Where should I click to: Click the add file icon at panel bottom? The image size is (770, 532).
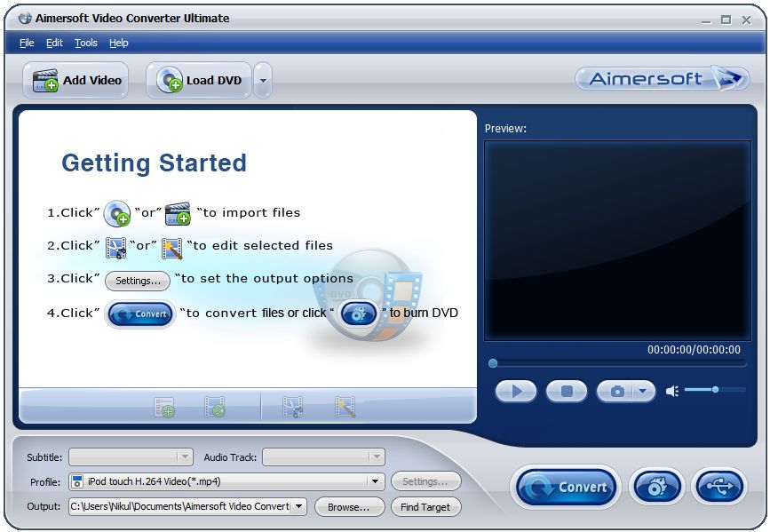pyautogui.click(x=165, y=407)
